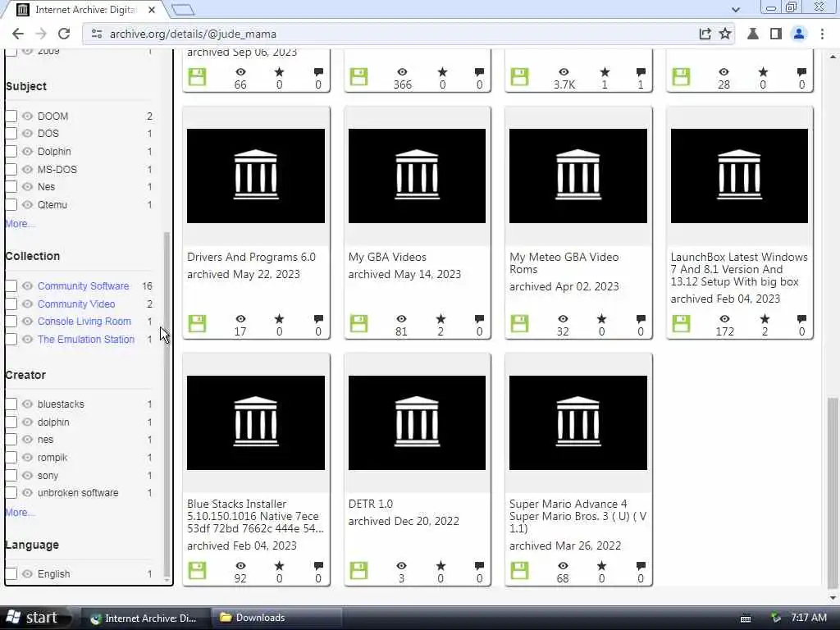
Task: Click the floppy icon on the My GBA Videos card
Action: (359, 323)
